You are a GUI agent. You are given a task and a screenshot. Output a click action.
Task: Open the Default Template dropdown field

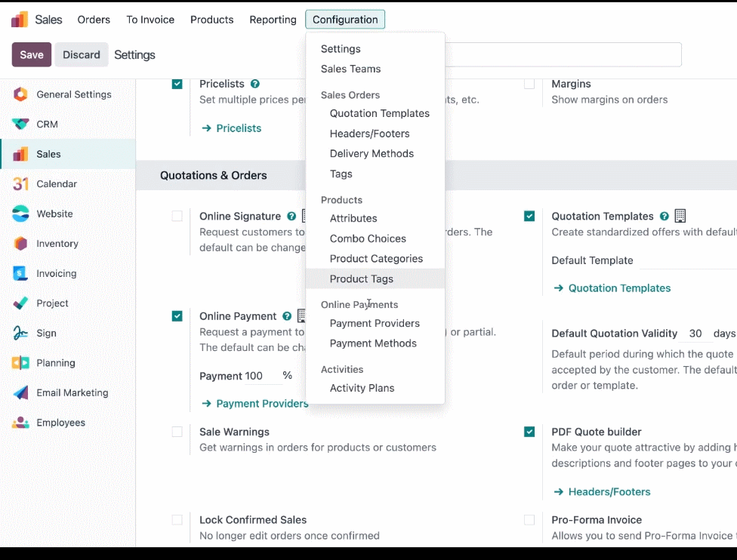(688, 260)
